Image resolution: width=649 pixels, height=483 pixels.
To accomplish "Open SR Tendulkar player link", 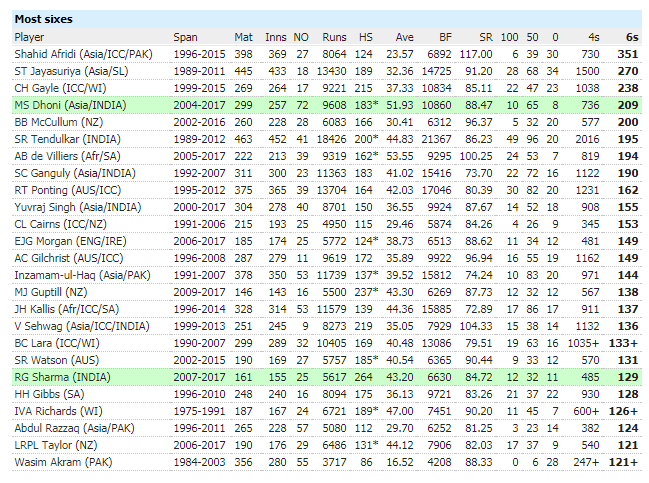I will tap(67, 139).
